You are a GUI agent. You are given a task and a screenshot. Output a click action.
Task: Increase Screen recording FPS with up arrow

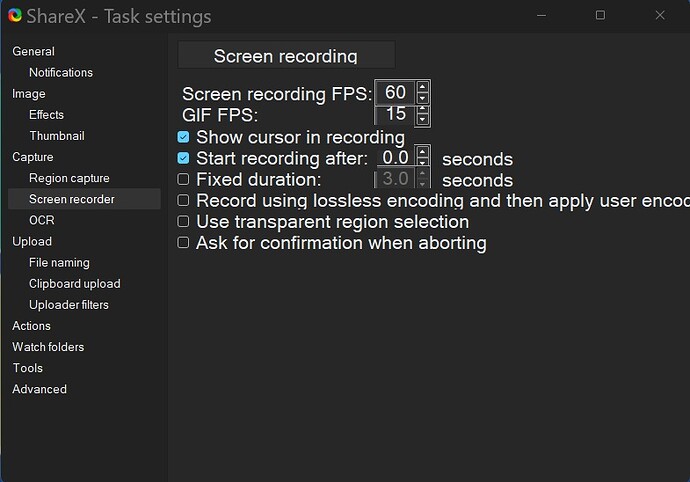422,87
